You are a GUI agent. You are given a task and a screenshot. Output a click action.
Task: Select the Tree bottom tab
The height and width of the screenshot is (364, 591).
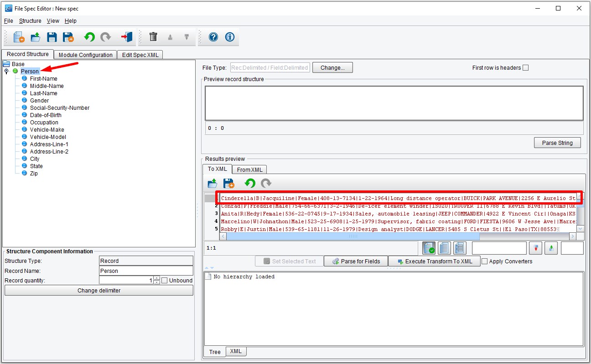pos(215,352)
